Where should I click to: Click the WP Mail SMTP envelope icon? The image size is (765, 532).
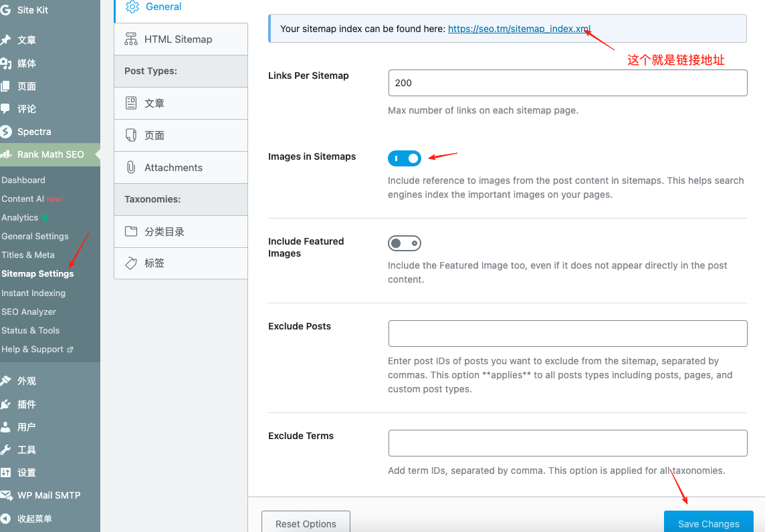pos(6,495)
